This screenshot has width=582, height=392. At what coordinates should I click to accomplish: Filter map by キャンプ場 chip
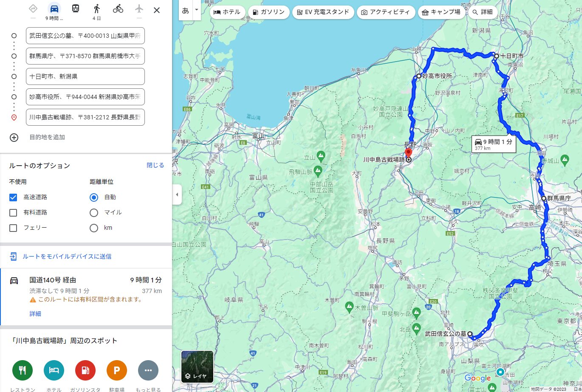(x=441, y=12)
